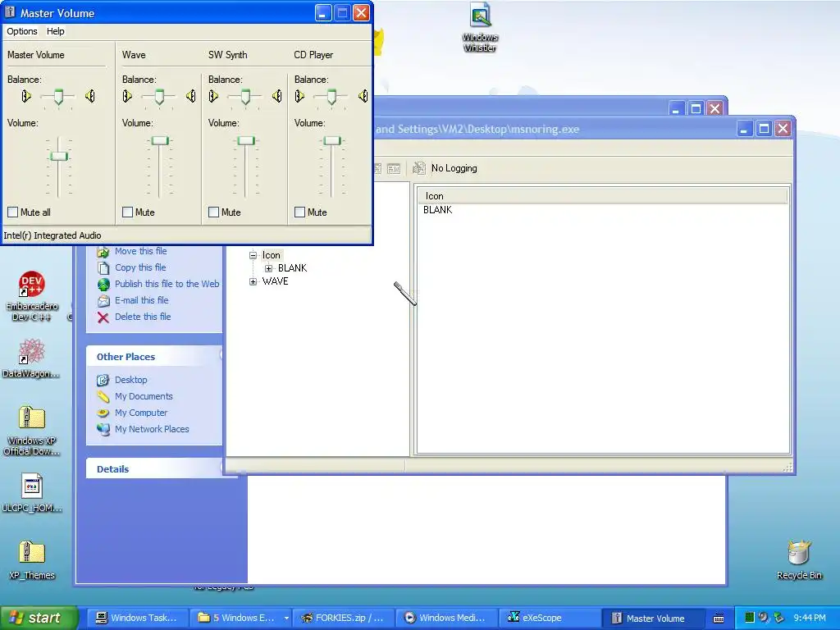Image resolution: width=840 pixels, height=630 pixels.
Task: Switch to Windows Task... taskbar button
Action: click(x=138, y=619)
